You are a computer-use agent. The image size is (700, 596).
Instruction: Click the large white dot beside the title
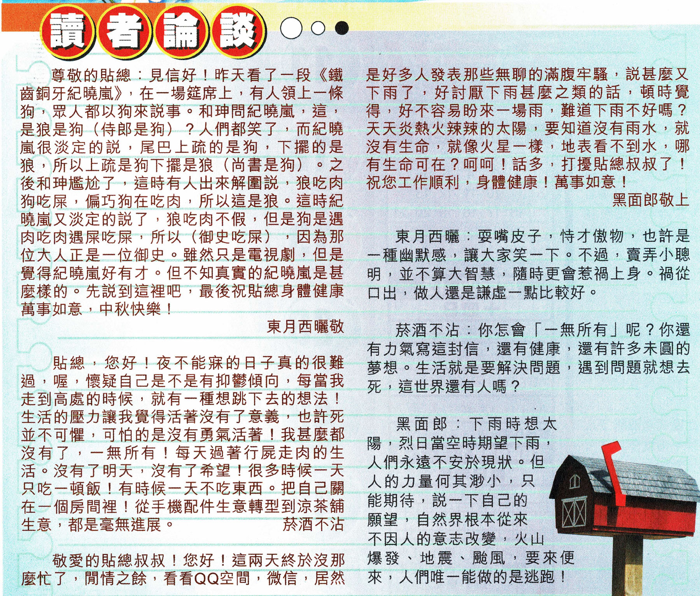pos(291,28)
